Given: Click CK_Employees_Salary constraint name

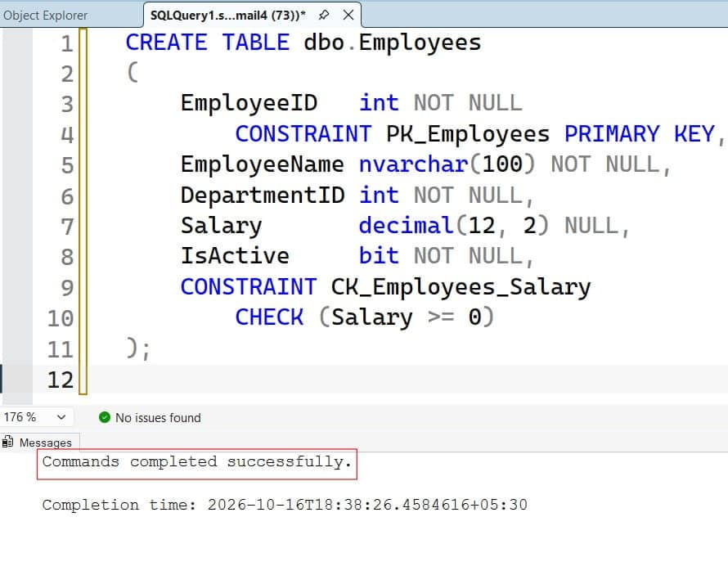Looking at the screenshot, I should click(x=461, y=287).
